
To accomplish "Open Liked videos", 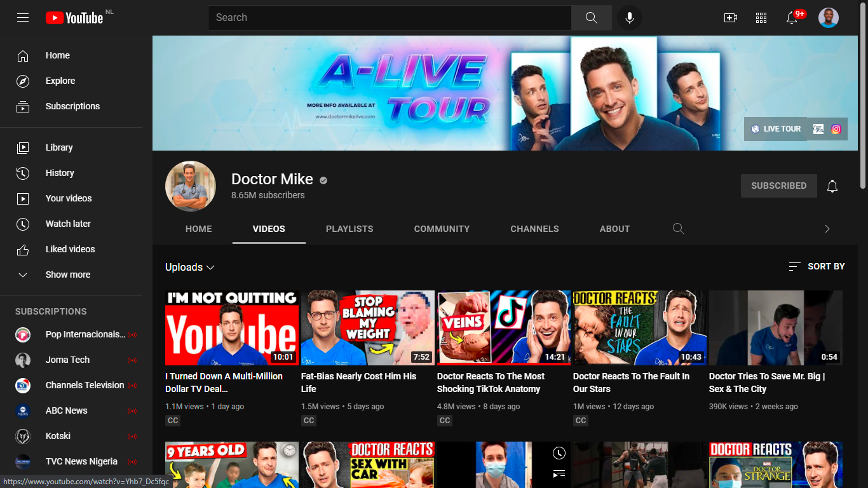I will (71, 249).
